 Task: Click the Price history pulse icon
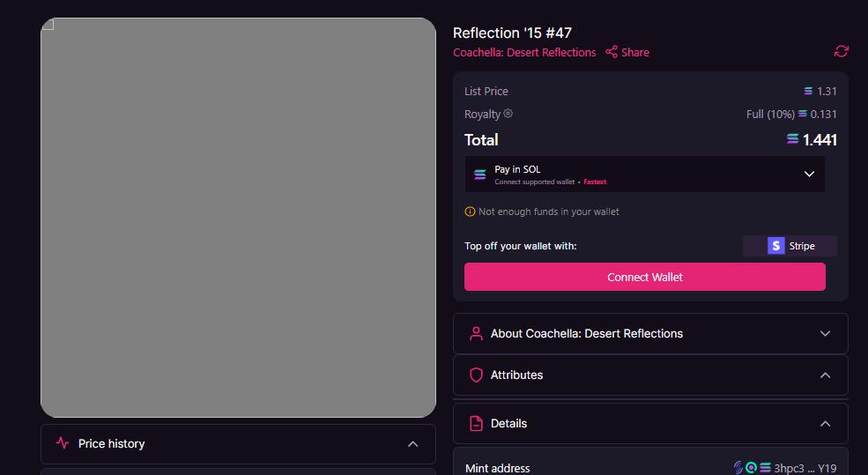[63, 443]
